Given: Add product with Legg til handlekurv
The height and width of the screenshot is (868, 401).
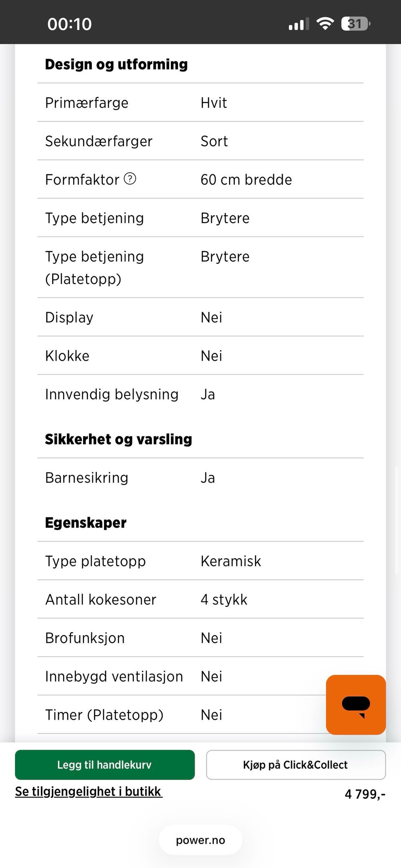Looking at the screenshot, I should [105, 765].
